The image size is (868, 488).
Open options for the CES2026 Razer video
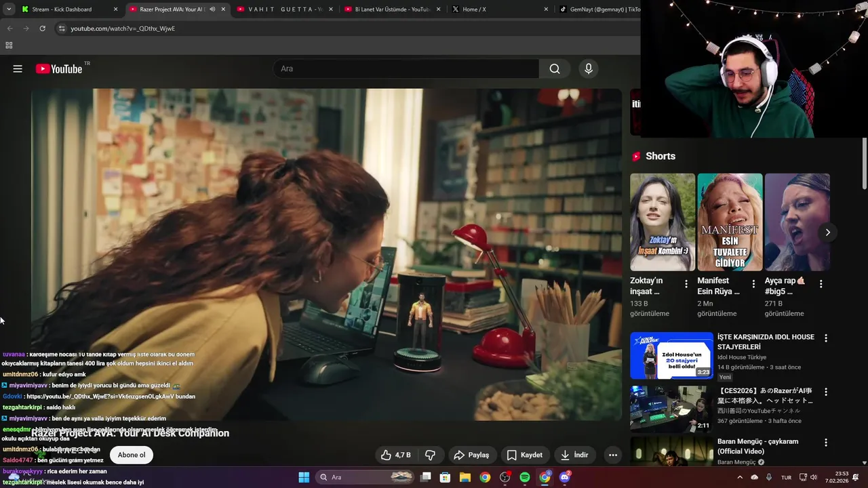[826, 392]
